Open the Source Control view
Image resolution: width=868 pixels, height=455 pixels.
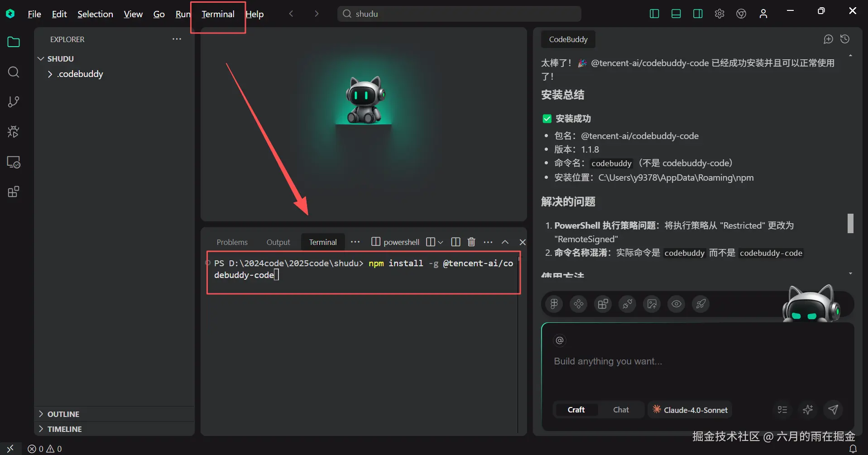[x=14, y=102]
